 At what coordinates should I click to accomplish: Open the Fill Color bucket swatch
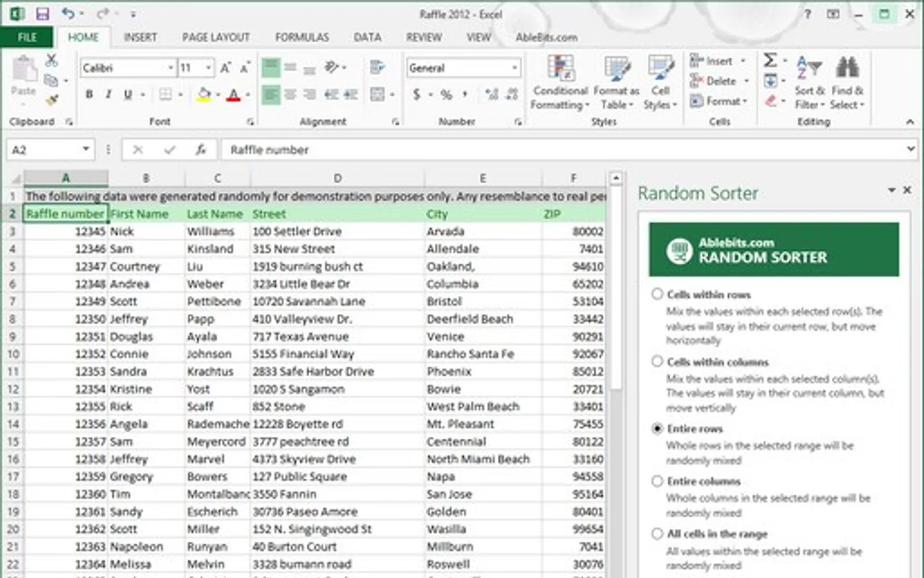click(204, 94)
